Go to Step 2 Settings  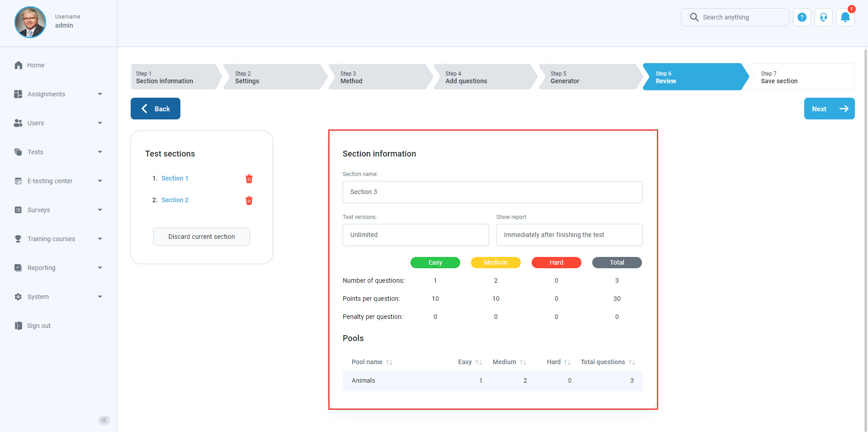(274, 77)
